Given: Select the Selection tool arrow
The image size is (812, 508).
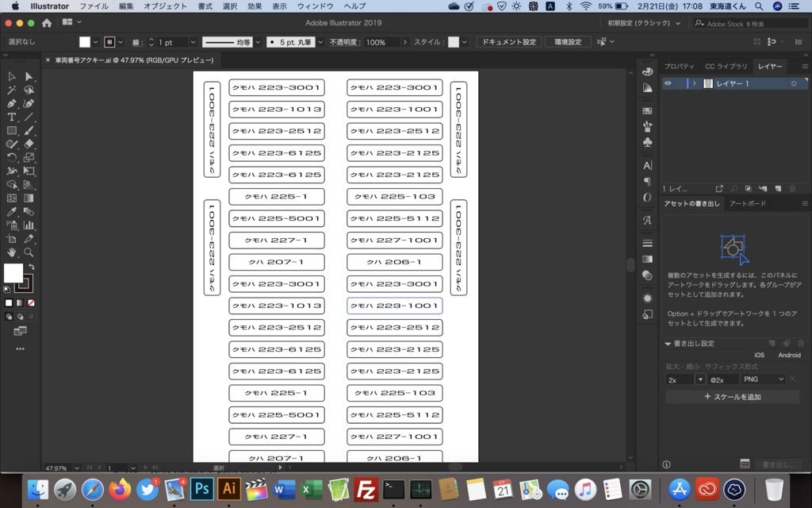Looking at the screenshot, I should tap(11, 77).
